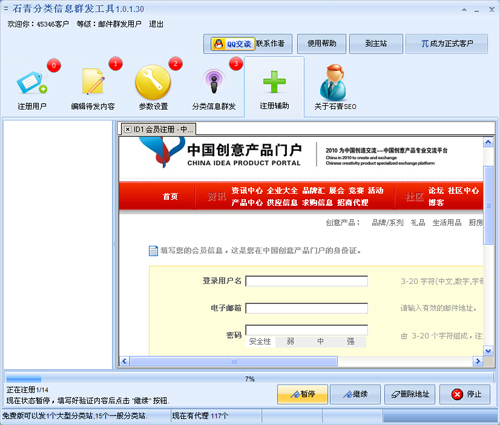Click the browser pane's down scroll arrow
500x425 pixels.
pos(488,350)
